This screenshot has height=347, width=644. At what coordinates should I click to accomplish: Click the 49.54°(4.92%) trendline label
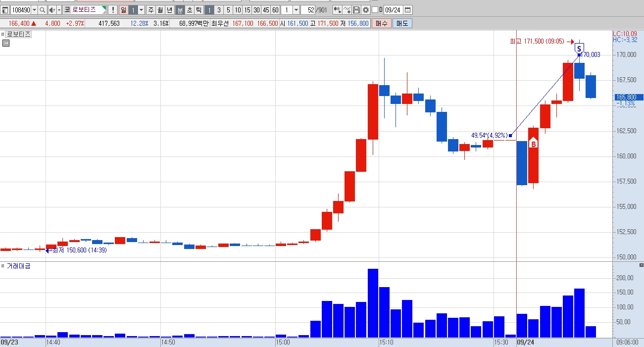click(489, 135)
